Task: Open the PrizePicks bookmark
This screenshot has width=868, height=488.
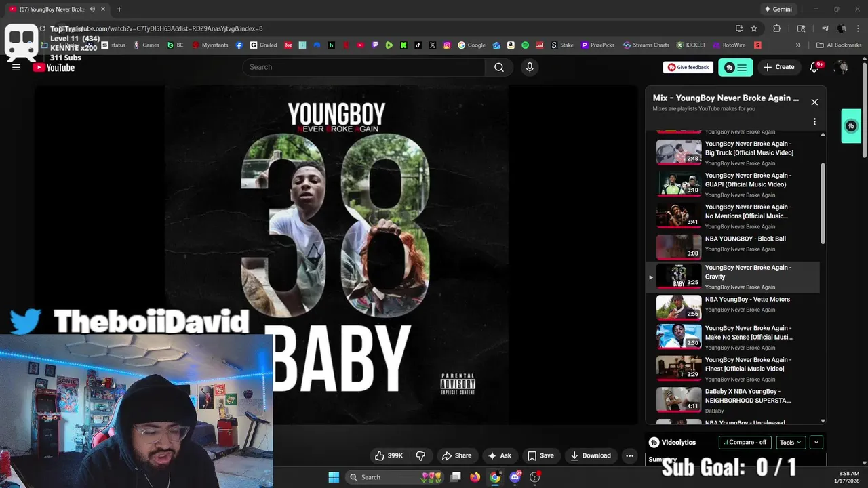Action: point(598,45)
